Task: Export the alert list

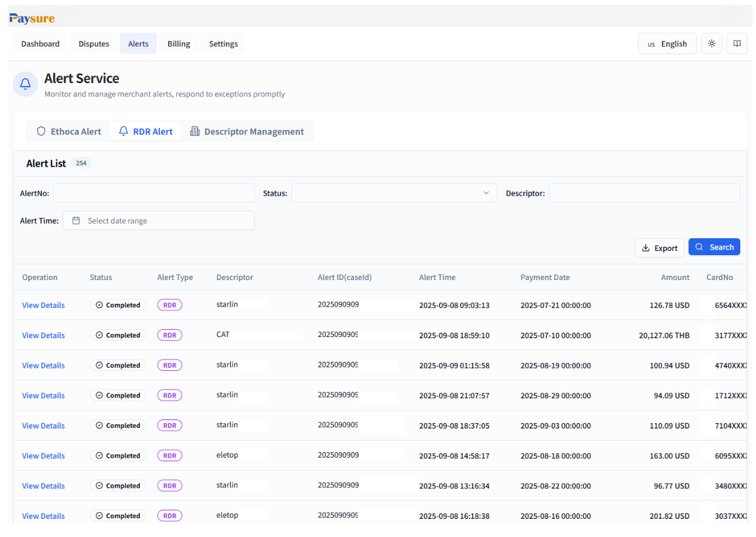Action: pos(659,248)
